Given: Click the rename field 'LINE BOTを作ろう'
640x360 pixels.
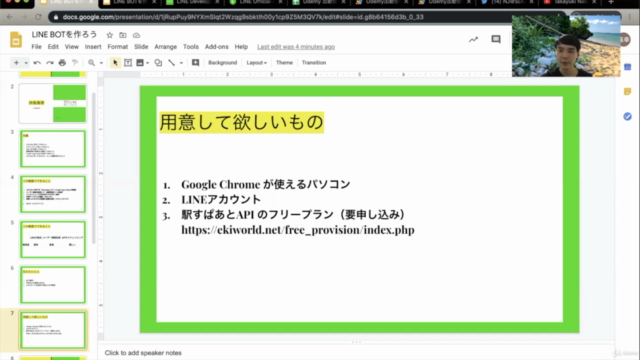Looking at the screenshot, I should pyautogui.click(x=64, y=35).
